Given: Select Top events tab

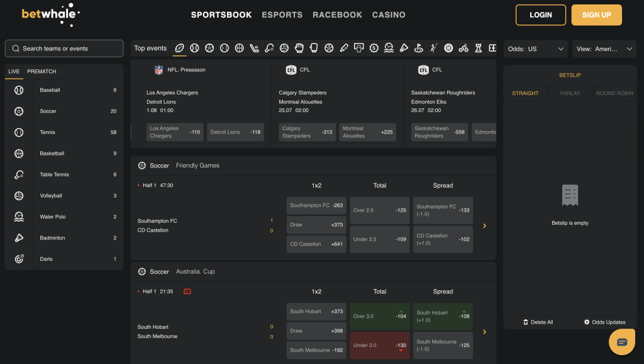Looking at the screenshot, I should [x=150, y=48].
